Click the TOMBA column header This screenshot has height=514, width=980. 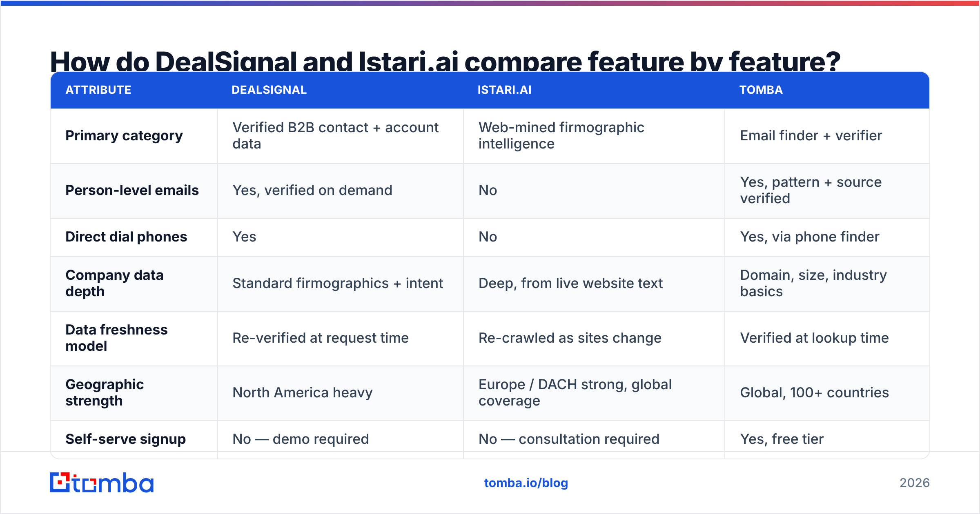click(x=761, y=90)
